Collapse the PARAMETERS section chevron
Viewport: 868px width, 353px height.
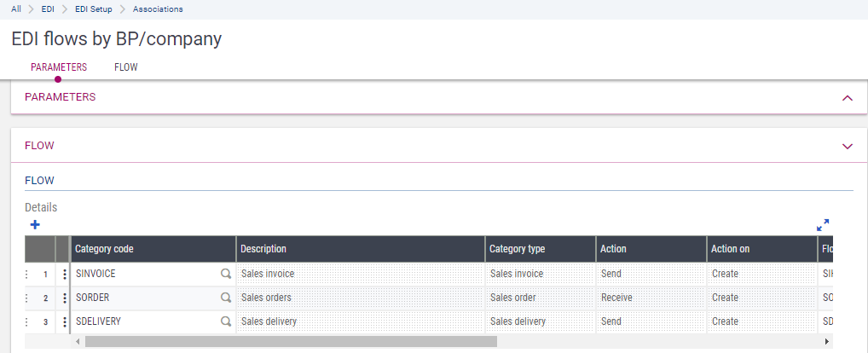click(847, 98)
